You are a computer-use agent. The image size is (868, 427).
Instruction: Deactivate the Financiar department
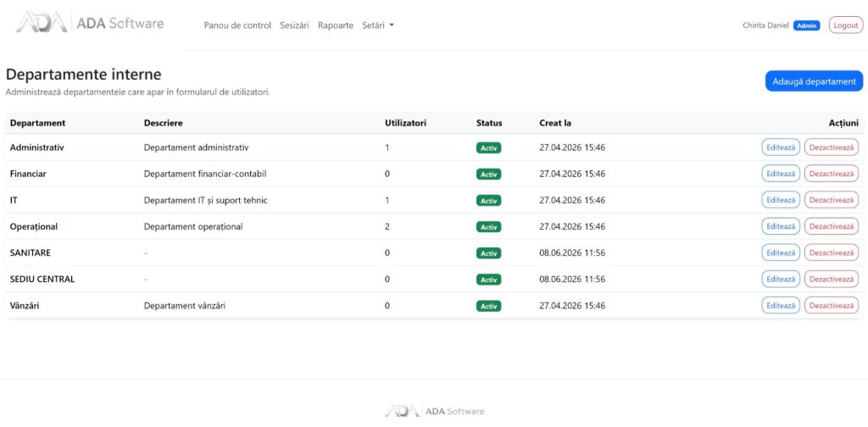click(x=832, y=174)
